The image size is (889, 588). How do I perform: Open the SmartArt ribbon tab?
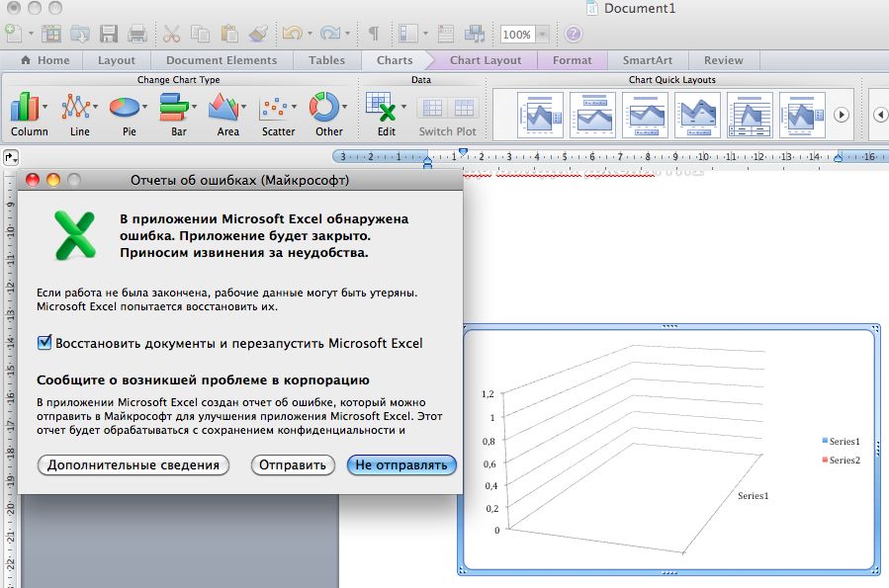[647, 60]
